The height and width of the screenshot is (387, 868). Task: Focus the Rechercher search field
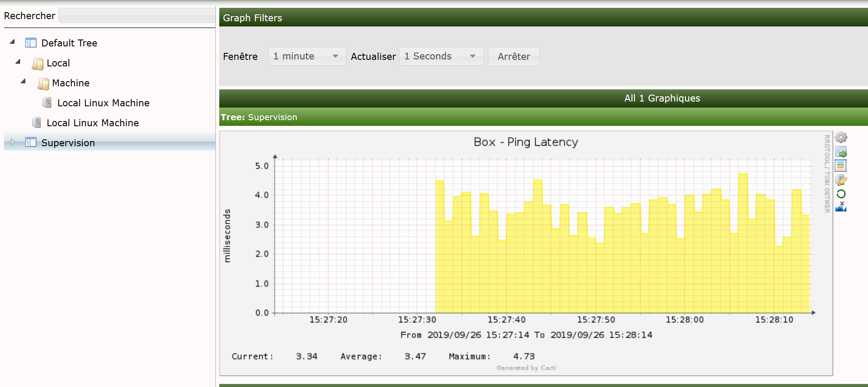tap(137, 16)
